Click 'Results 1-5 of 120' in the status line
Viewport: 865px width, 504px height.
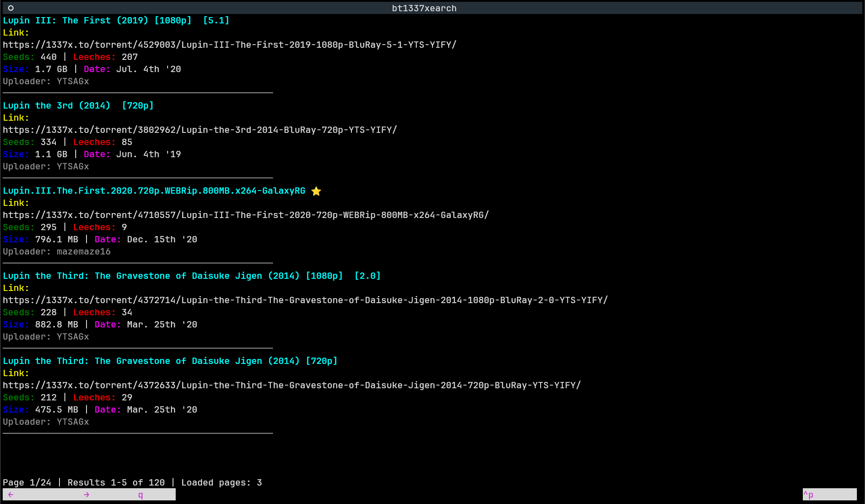click(x=116, y=482)
